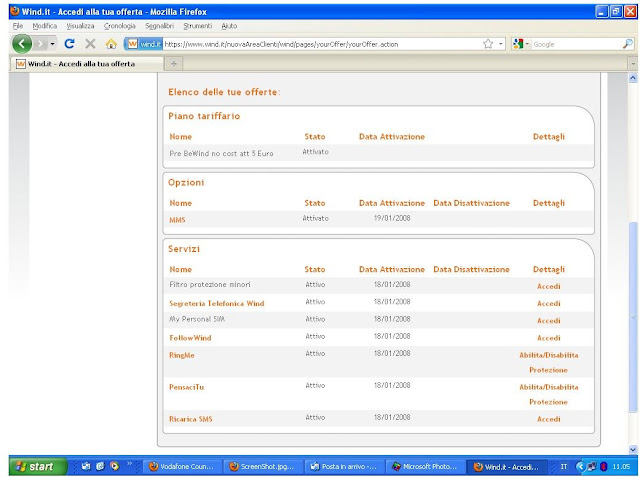Open a new tab with plus button

pyautogui.click(x=173, y=64)
